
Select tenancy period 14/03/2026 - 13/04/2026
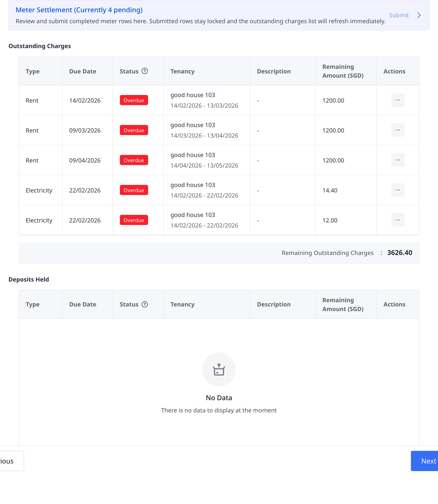click(x=204, y=135)
